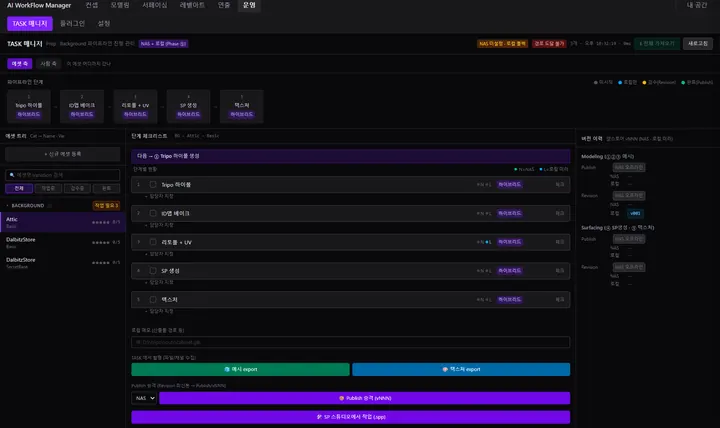The height and width of the screenshot is (428, 720).
Task: Select the DalbitzStore SecretBase asset row
Action: (62, 263)
